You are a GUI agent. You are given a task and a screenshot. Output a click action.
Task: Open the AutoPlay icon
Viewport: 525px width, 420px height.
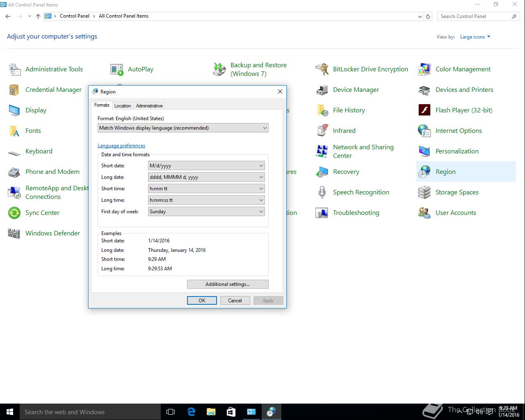(x=117, y=69)
